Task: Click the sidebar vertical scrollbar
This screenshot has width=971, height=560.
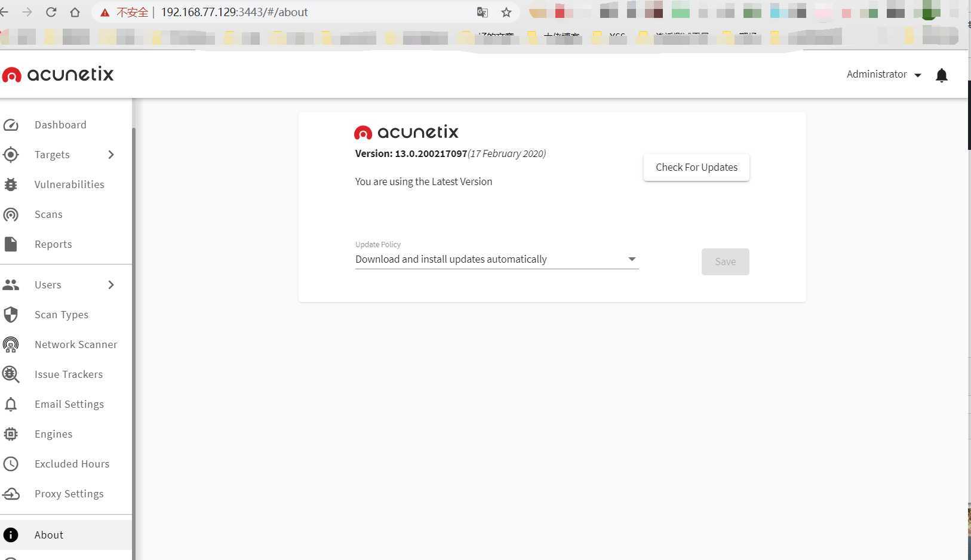Action: [134, 343]
